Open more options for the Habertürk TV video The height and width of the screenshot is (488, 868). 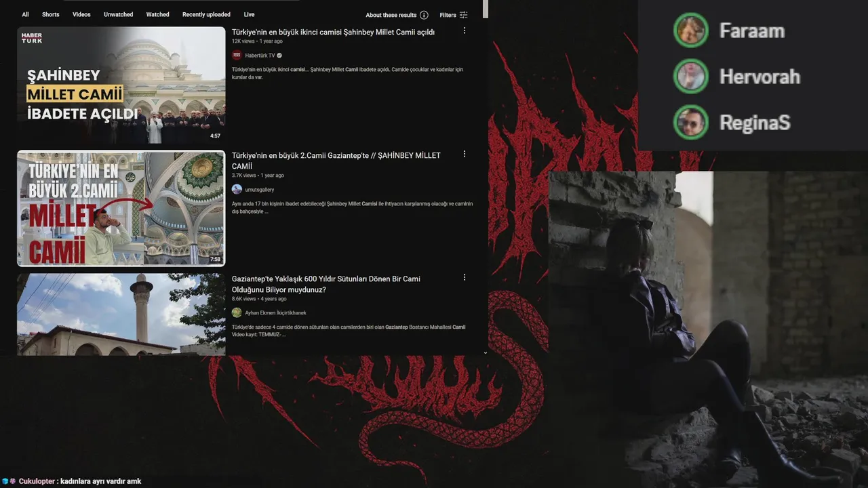coord(465,30)
